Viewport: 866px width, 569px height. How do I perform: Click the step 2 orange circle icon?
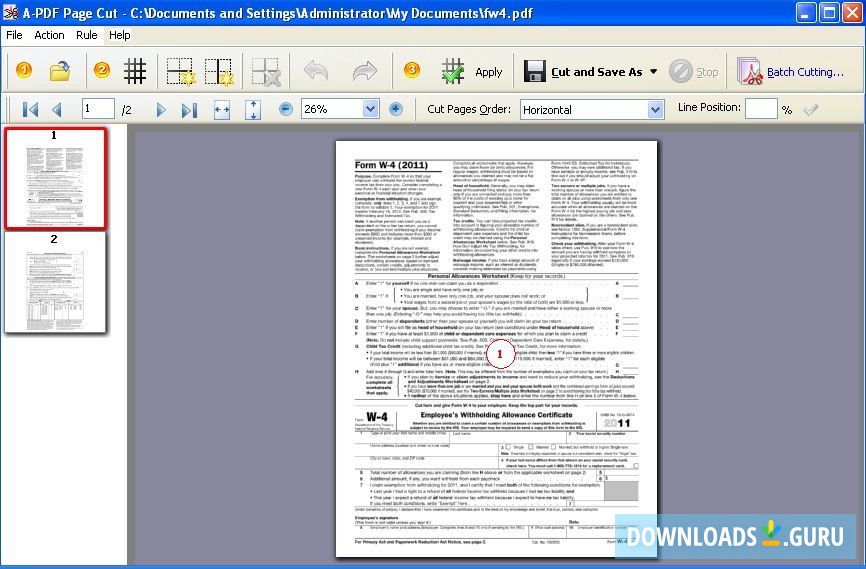point(102,70)
